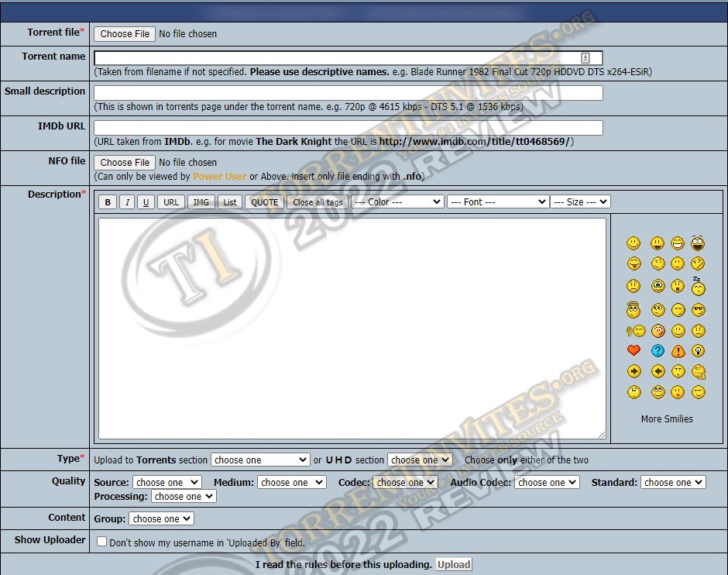Toggle italic formatting with the I button

coord(127,202)
